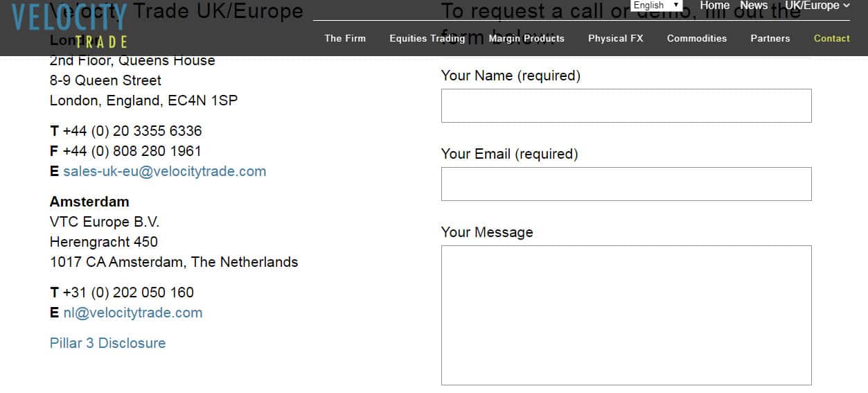
Task: Open the News page
Action: [754, 6]
